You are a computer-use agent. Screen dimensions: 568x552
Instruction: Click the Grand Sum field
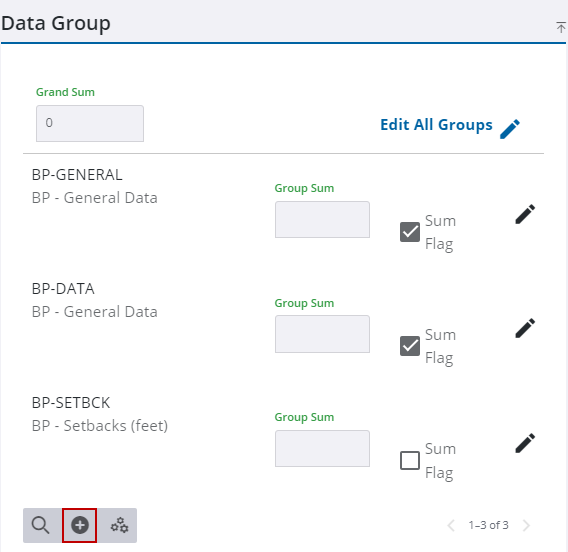coord(90,124)
